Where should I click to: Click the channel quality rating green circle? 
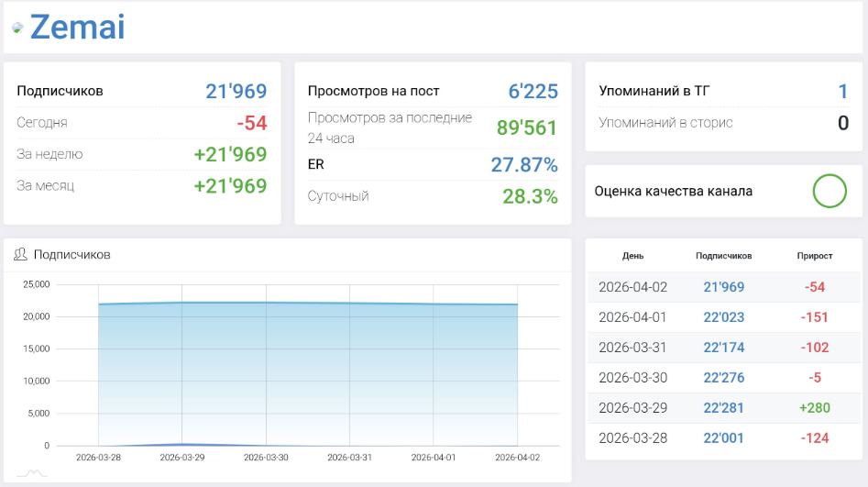[x=830, y=191]
